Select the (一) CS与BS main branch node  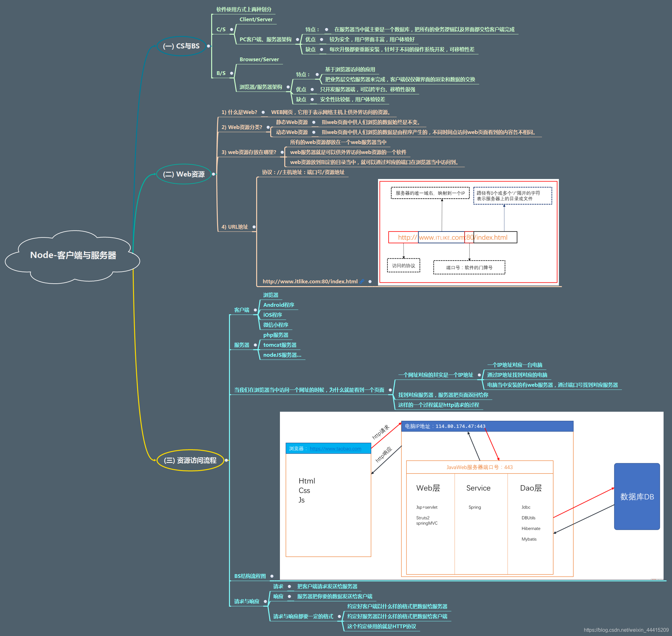(182, 46)
